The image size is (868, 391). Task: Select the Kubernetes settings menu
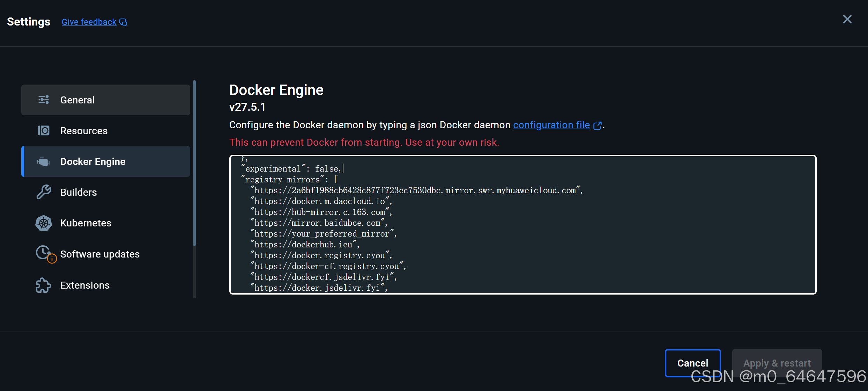[86, 223]
